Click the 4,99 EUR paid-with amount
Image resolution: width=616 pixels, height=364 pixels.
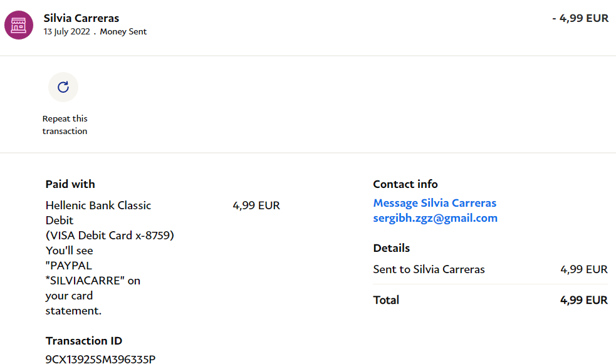256,205
